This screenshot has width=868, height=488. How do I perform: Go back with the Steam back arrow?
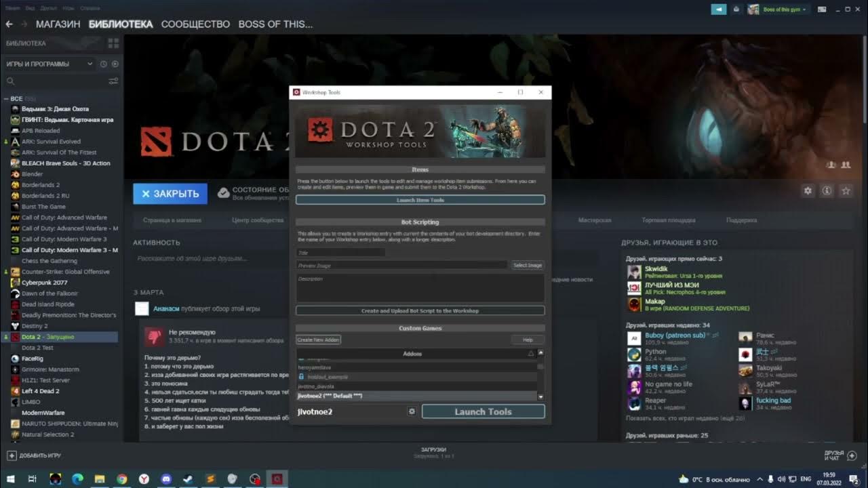point(9,24)
